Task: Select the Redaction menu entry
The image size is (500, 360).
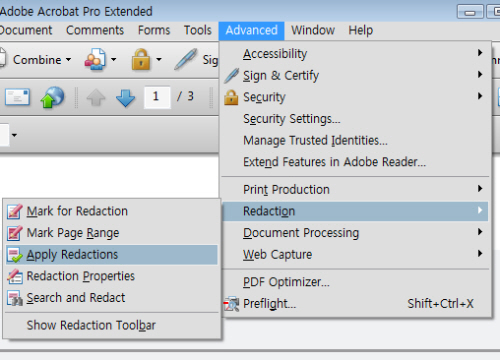Action: click(355, 211)
